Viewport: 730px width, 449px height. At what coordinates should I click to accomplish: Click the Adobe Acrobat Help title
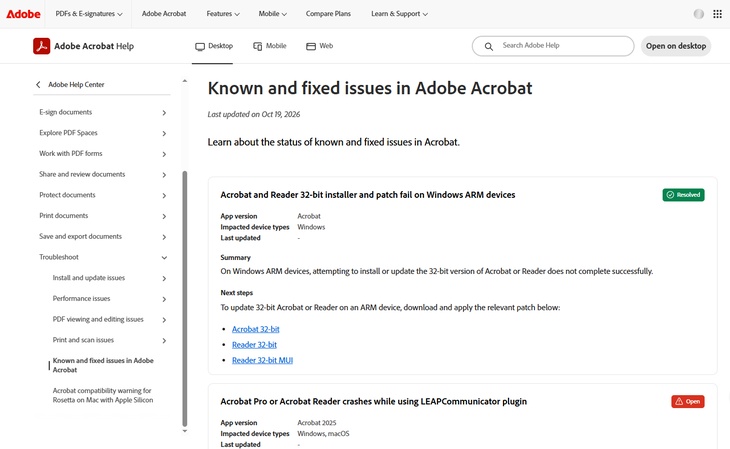94,46
